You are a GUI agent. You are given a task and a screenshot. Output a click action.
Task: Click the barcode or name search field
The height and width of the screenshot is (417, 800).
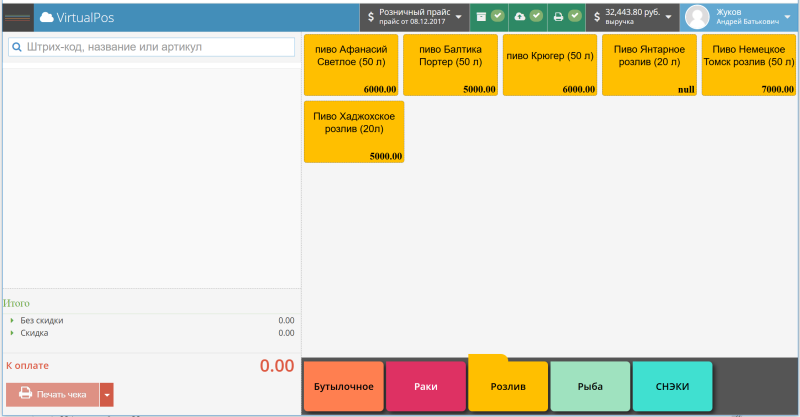coord(152,47)
